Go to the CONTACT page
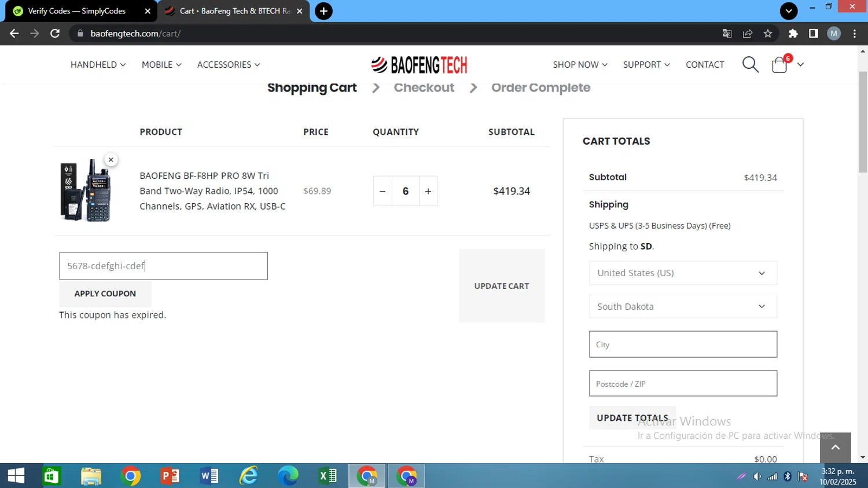Viewport: 868px width, 488px height. (x=705, y=65)
